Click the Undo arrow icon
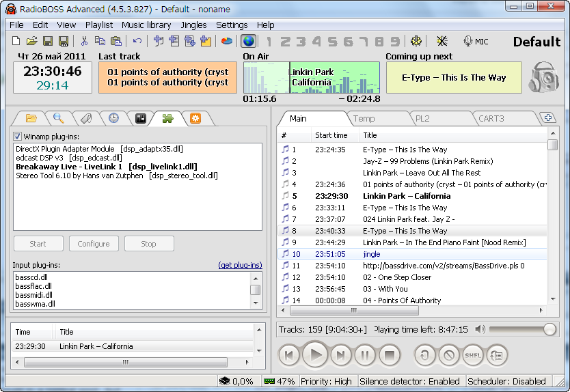Screen dimensions: 570x392 [137, 41]
